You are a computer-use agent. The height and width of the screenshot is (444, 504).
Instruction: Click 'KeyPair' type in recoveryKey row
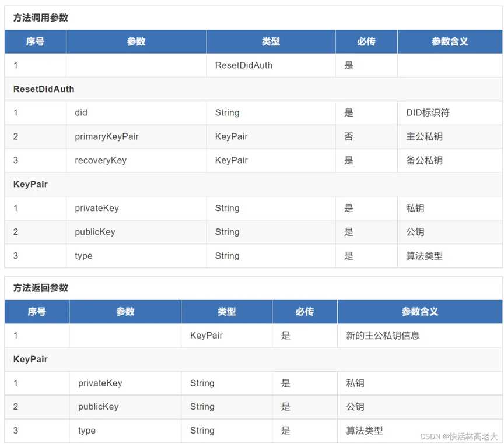click(x=232, y=160)
